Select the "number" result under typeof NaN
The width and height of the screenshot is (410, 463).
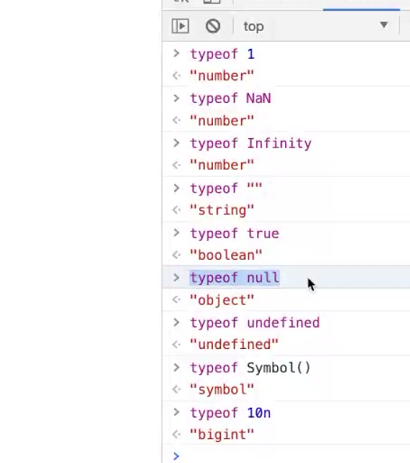click(222, 121)
